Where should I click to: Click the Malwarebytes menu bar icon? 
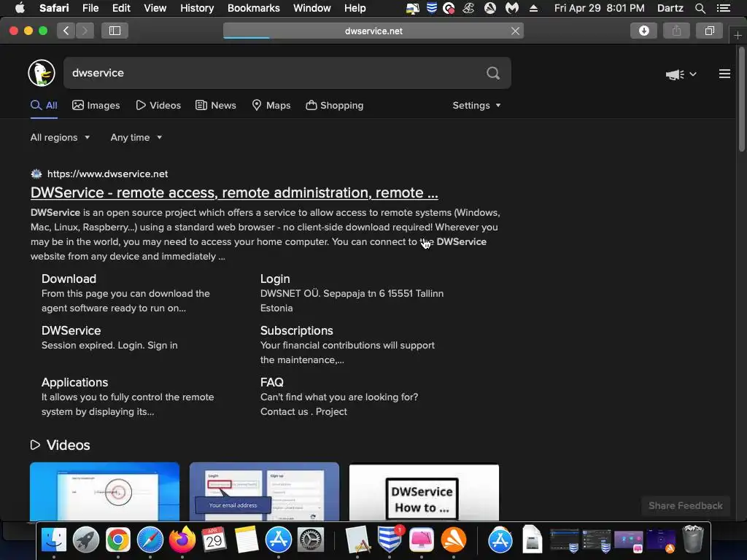coord(512,8)
